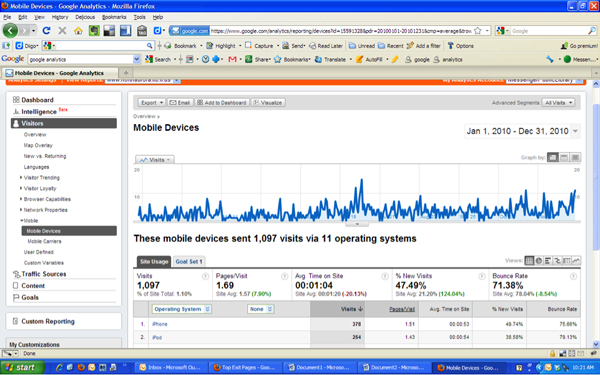Graph by month toggle
This screenshot has height=375, width=600.
(575, 157)
